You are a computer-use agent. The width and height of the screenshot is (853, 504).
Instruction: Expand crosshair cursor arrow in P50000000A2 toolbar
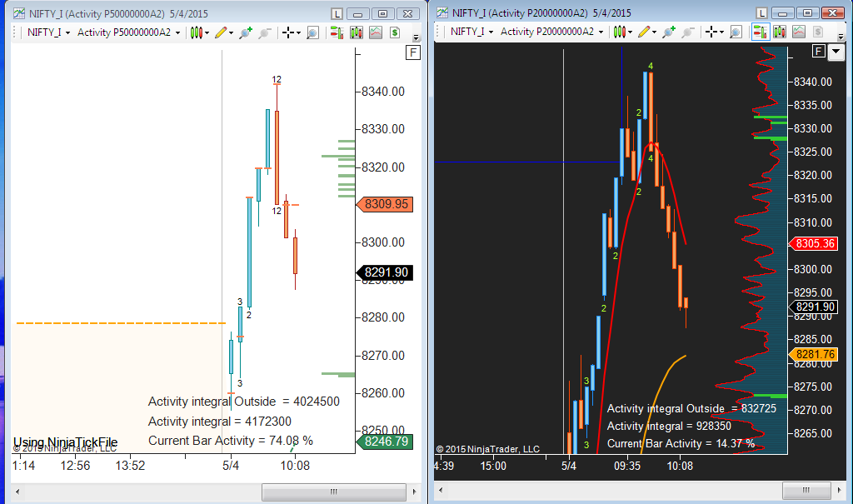pyautogui.click(x=299, y=33)
